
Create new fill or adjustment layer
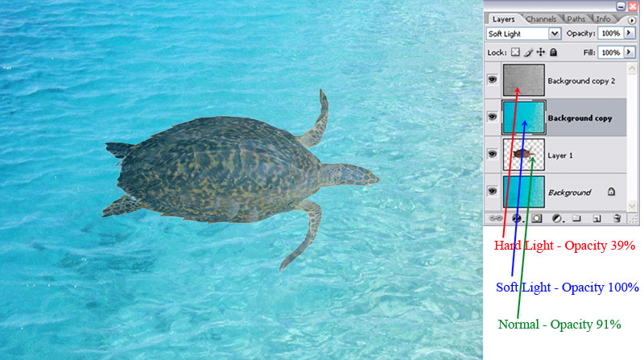click(557, 218)
